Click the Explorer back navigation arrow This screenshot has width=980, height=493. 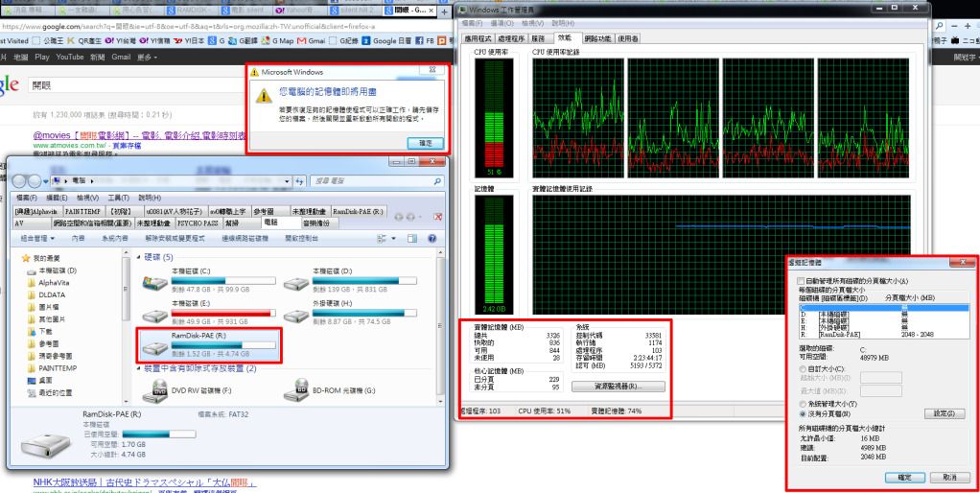[x=20, y=179]
